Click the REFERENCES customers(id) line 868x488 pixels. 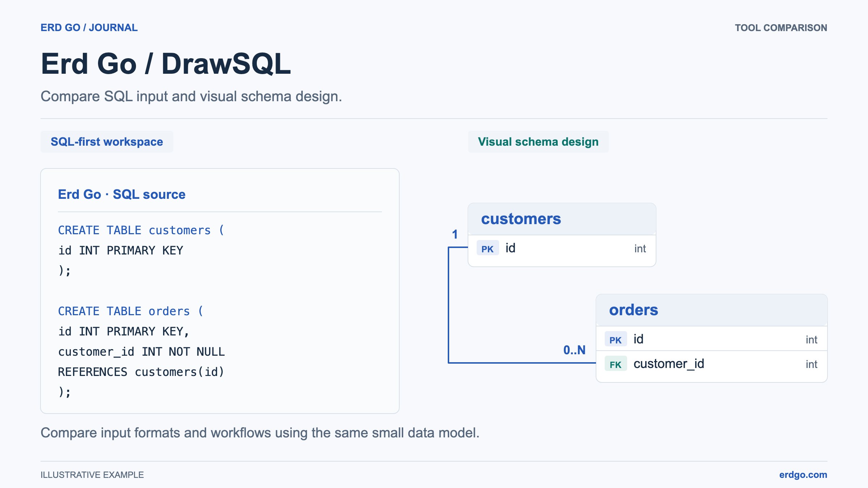point(141,372)
